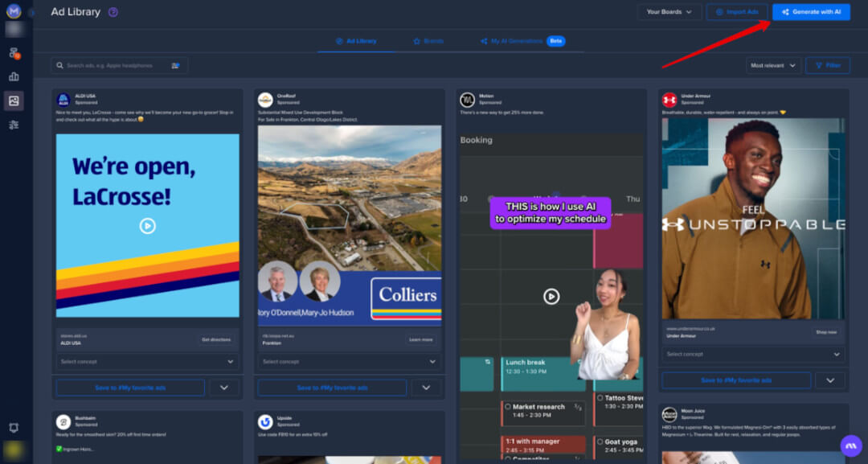
Task: Open Select concept dropdown on ALDI ad
Action: (x=147, y=362)
